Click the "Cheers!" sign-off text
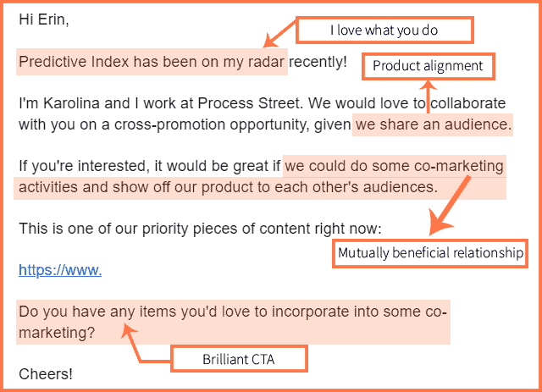Screen dimensions: 542x392 click(46, 373)
